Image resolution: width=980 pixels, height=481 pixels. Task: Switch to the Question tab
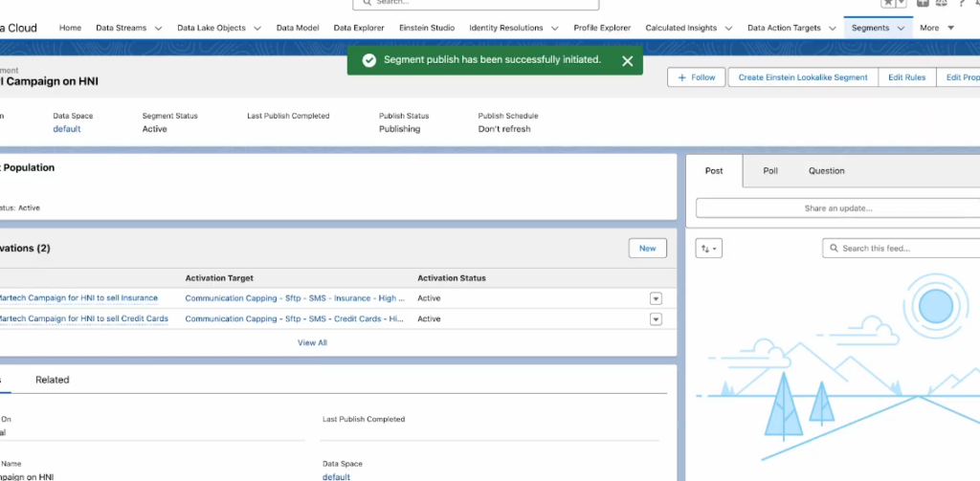coord(826,171)
